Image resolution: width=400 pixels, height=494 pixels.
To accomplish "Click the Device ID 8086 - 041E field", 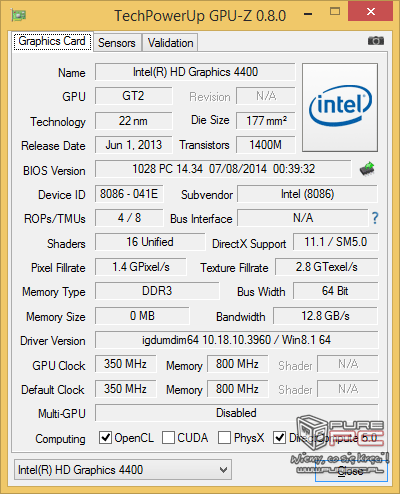I will tap(129, 194).
